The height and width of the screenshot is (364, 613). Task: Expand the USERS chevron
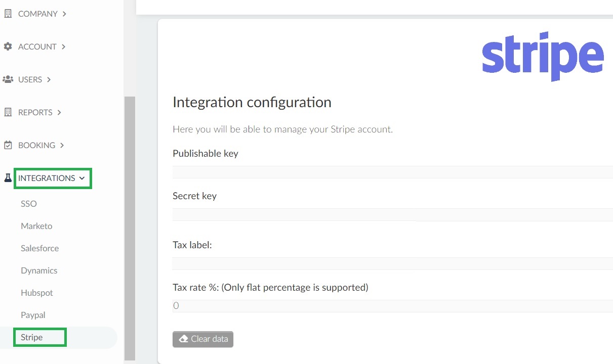[49, 79]
